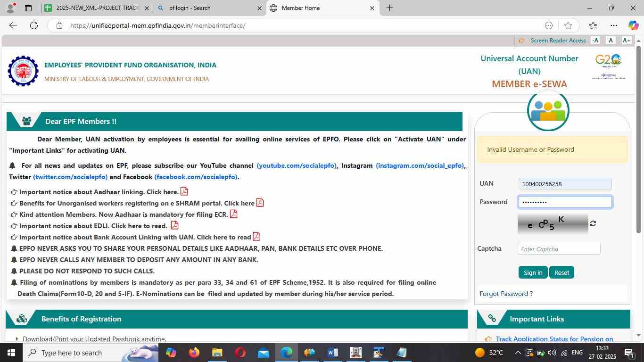
Task: Click the Benefits of Registration heading
Action: click(x=81, y=319)
